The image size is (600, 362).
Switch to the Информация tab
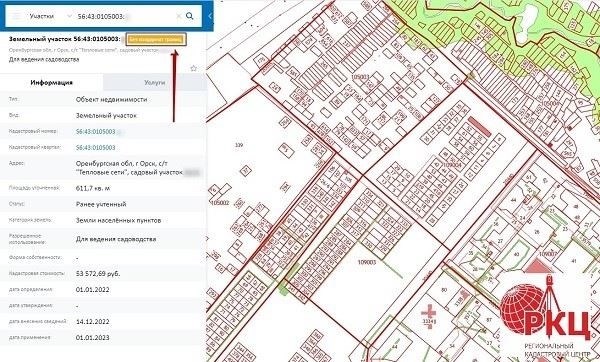pyautogui.click(x=51, y=83)
